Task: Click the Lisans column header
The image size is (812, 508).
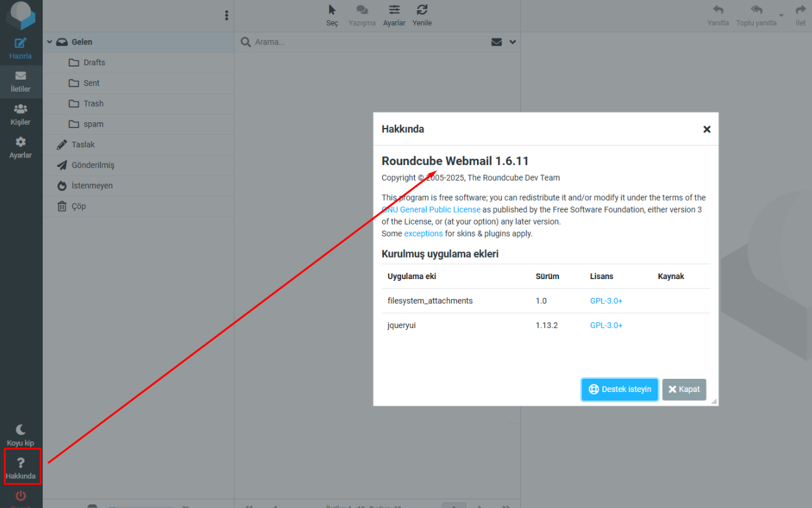Action: [602, 277]
